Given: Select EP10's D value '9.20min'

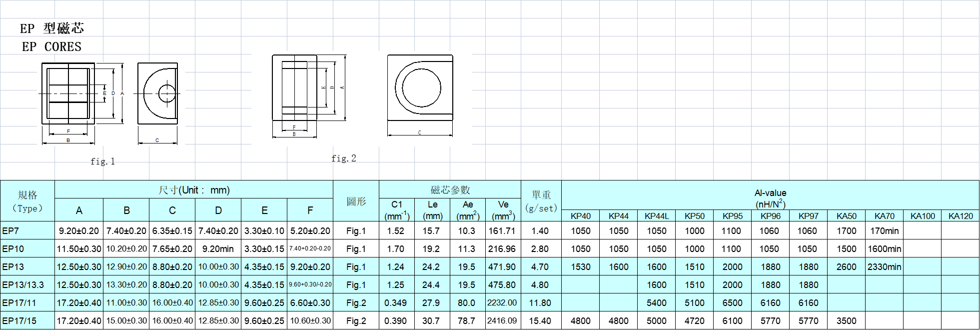Looking at the screenshot, I should click(x=218, y=248).
